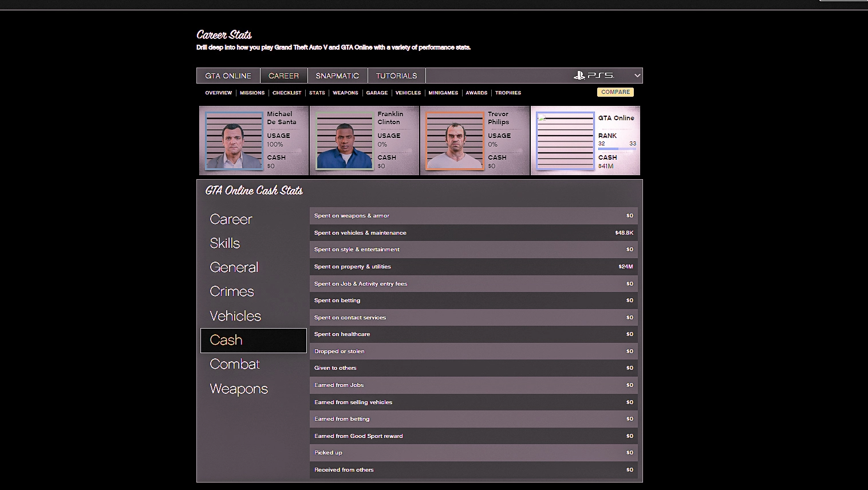Open the CHECKLIST sub-navigation link

(286, 93)
